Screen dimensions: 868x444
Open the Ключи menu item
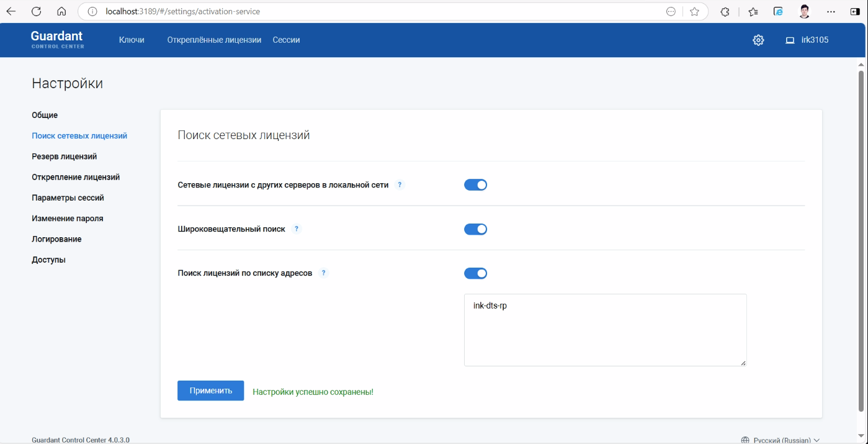(x=132, y=40)
